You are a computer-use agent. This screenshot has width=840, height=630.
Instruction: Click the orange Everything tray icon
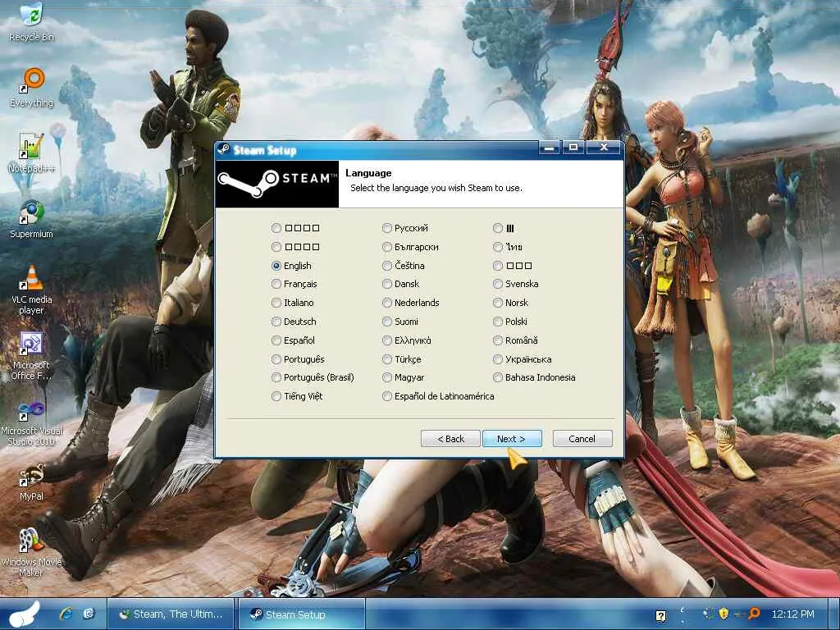point(754,614)
